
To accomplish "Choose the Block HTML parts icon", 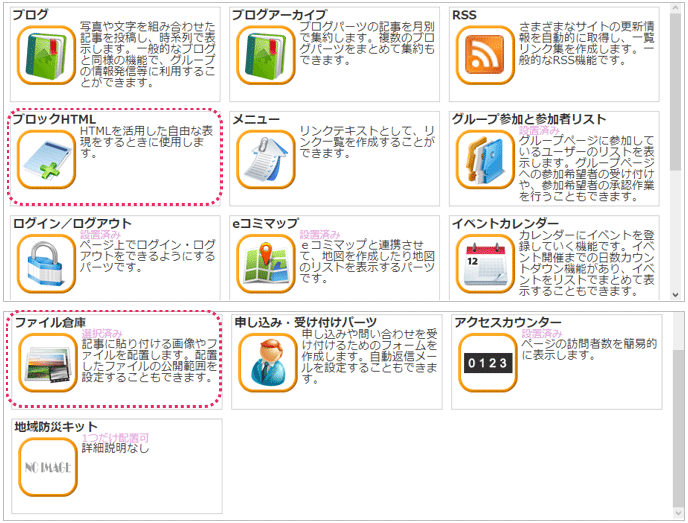I will [46, 160].
